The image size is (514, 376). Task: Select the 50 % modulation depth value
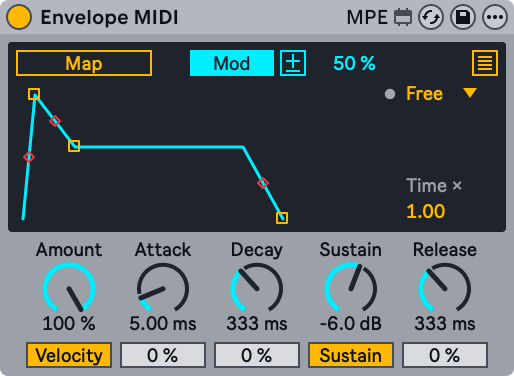click(x=354, y=63)
